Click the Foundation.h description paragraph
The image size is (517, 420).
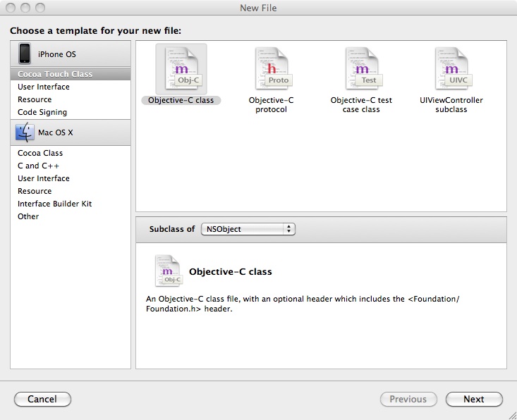click(x=303, y=304)
